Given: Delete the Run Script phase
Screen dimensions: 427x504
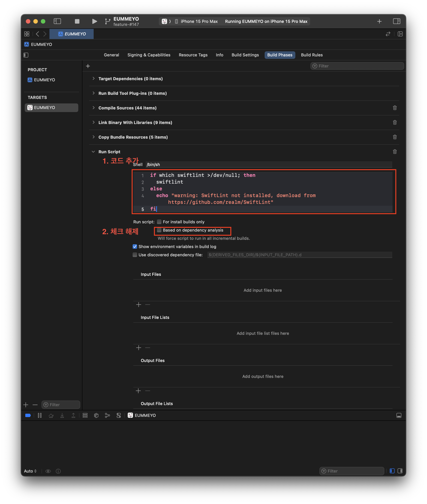Looking at the screenshot, I should 395,152.
